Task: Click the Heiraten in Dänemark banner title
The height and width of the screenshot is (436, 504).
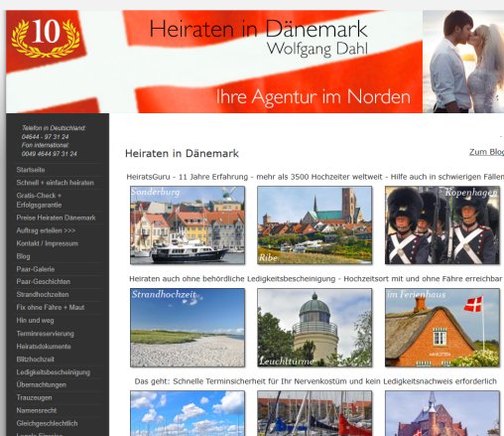Action: (x=258, y=29)
